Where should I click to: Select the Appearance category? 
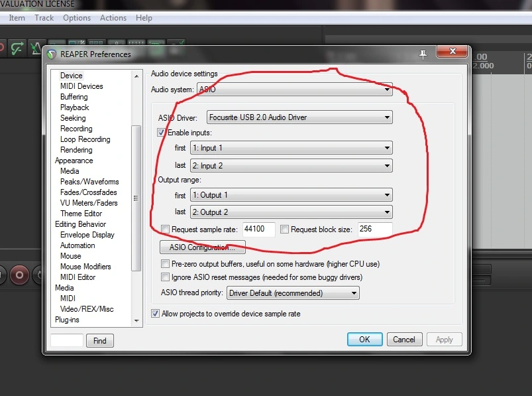coord(74,161)
